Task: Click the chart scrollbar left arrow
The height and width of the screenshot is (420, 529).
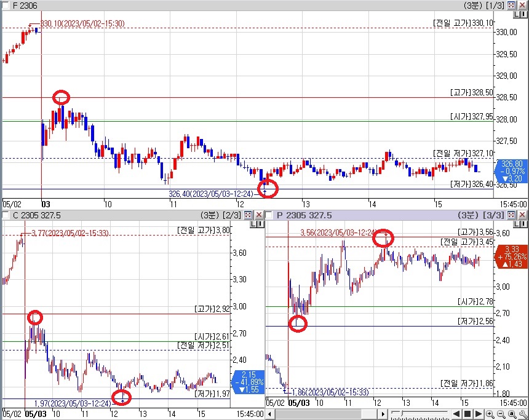Action: [x=270, y=414]
